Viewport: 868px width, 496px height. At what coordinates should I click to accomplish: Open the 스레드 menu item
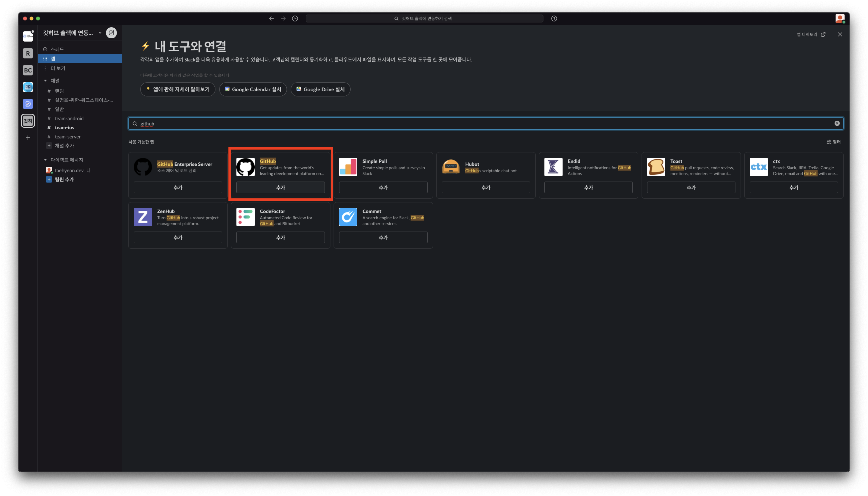(x=57, y=49)
